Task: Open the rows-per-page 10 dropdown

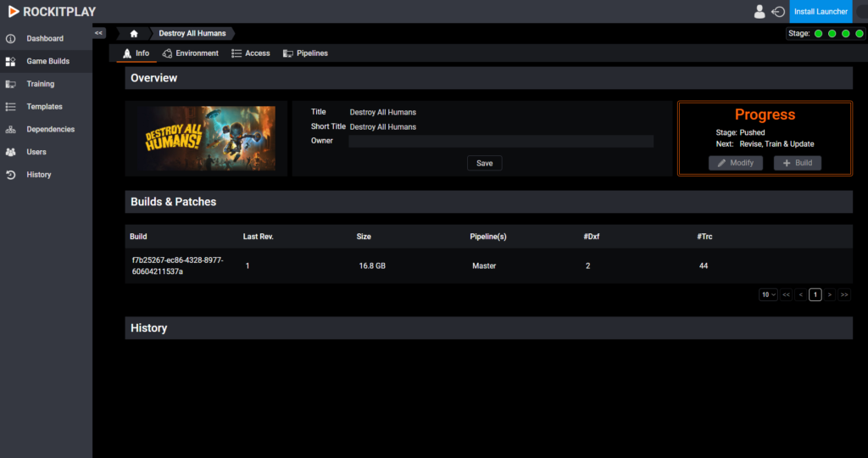Action: click(768, 294)
